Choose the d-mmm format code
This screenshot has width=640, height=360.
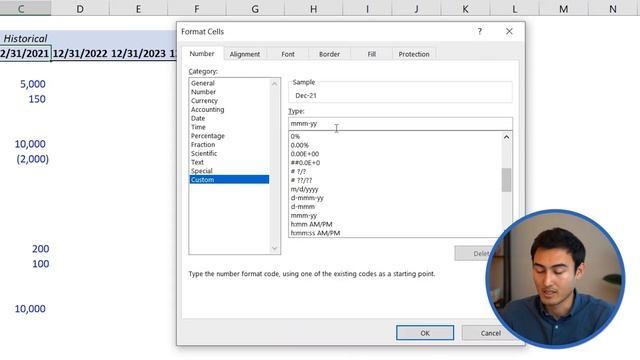(395, 207)
